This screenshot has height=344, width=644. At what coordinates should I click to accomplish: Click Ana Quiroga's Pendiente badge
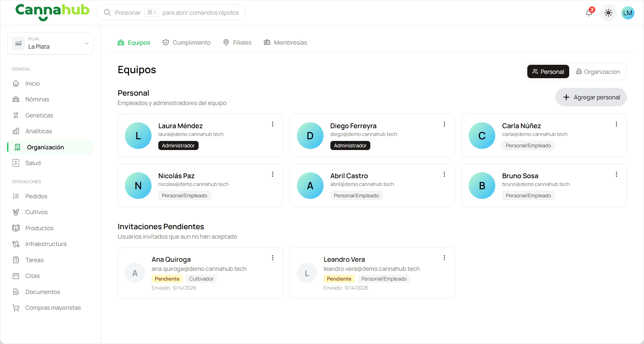coord(167,279)
